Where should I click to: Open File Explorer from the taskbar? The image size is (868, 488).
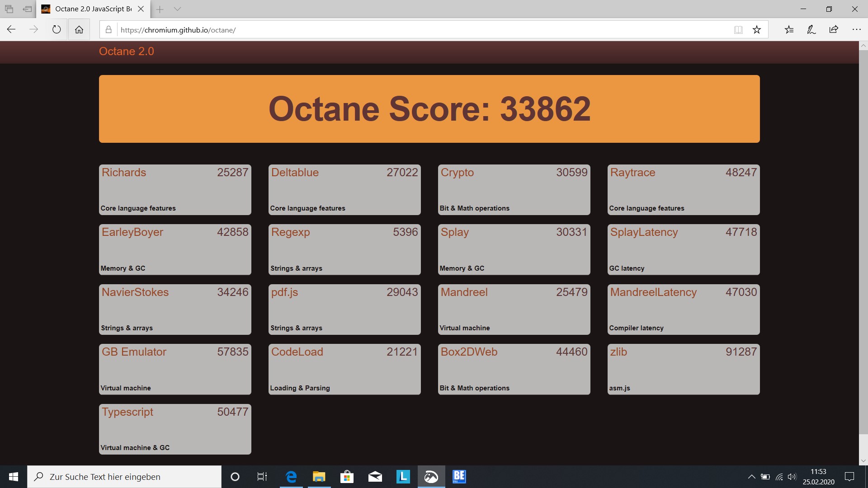click(x=319, y=477)
